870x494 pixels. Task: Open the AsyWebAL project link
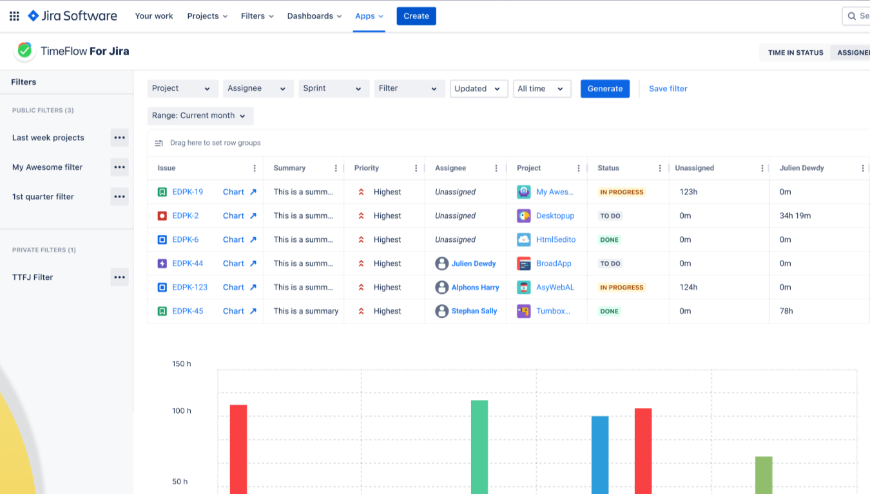coord(555,288)
